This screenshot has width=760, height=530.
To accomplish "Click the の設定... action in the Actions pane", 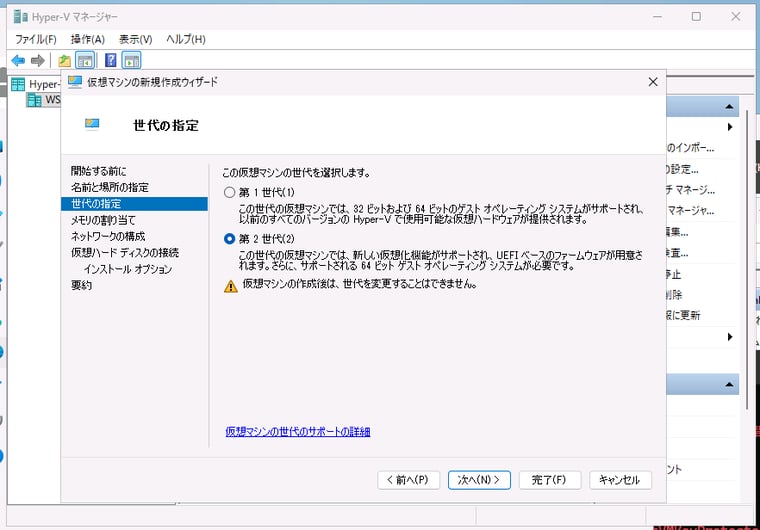I will click(x=682, y=169).
